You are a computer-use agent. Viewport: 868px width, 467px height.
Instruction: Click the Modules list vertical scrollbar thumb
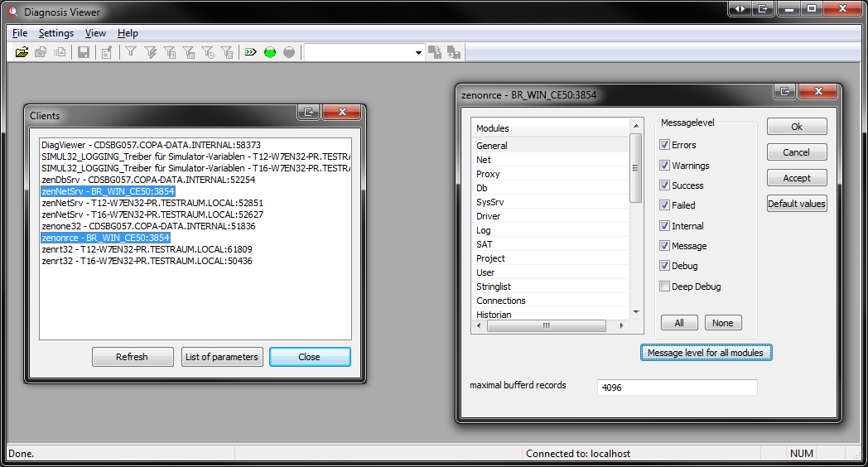[x=636, y=168]
